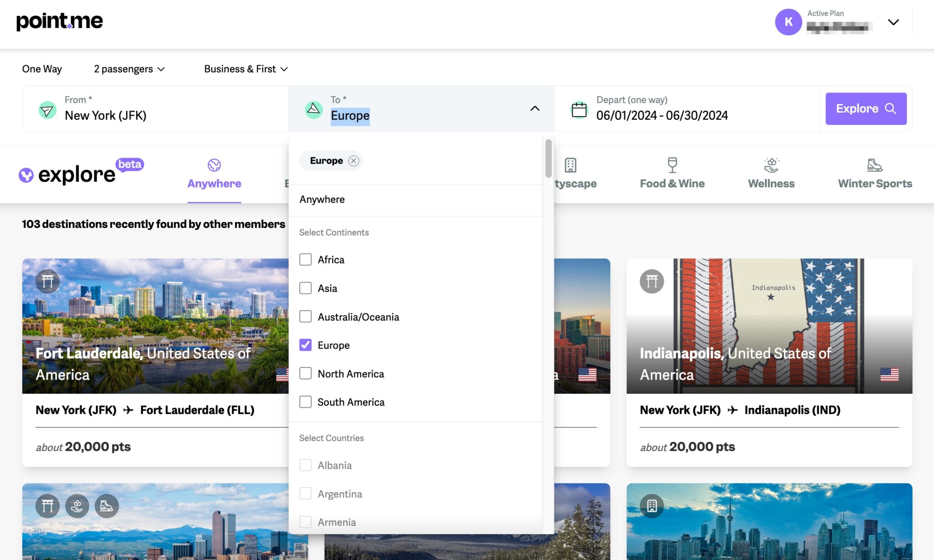Image resolution: width=934 pixels, height=560 pixels.
Task: Open the Winter Sports category icon
Action: (x=874, y=165)
